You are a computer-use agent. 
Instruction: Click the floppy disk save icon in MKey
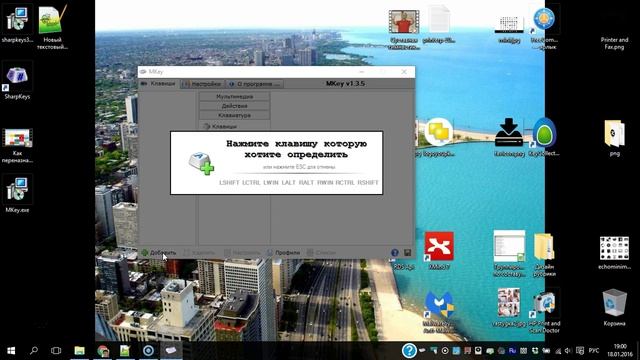407,253
